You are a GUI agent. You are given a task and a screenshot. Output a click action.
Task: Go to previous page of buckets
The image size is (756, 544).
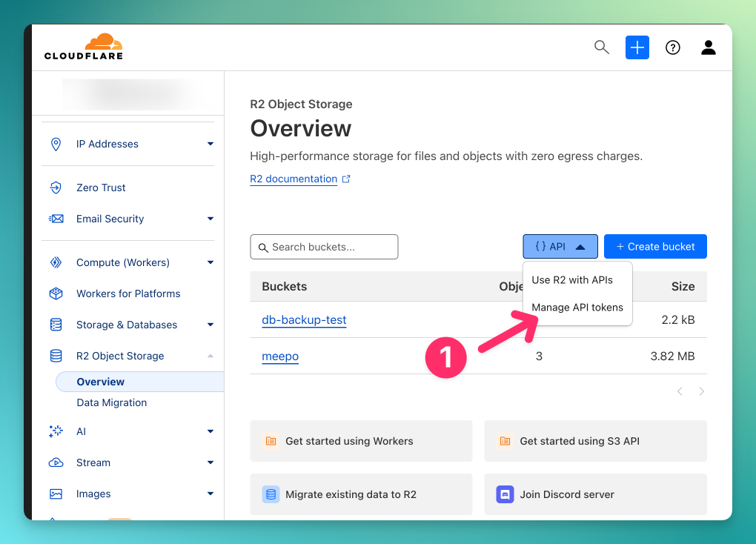click(680, 391)
